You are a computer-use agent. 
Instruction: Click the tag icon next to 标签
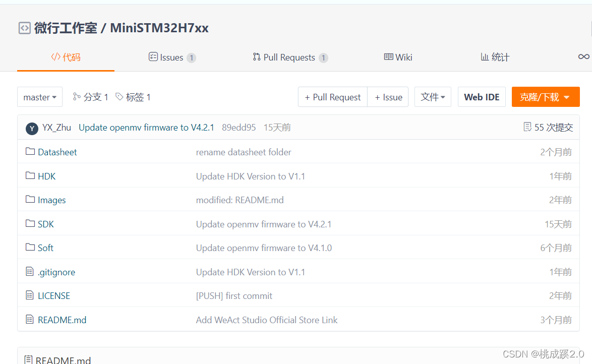click(x=120, y=97)
